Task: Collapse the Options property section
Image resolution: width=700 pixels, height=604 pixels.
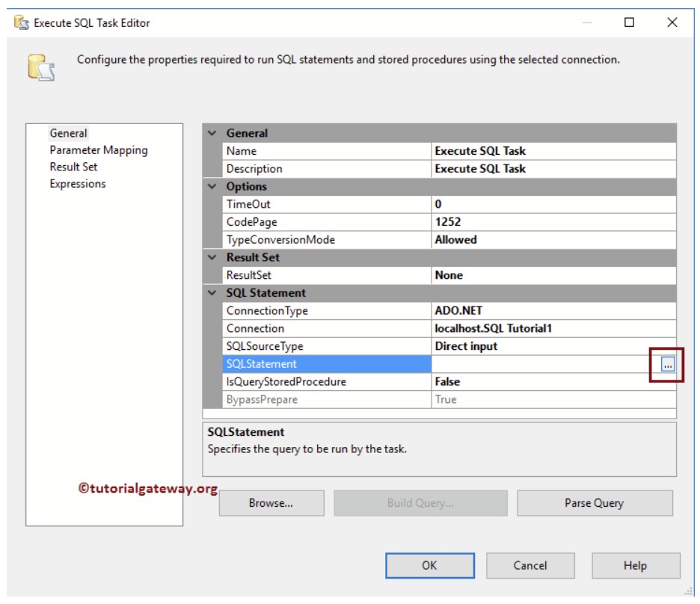Action: tap(212, 186)
